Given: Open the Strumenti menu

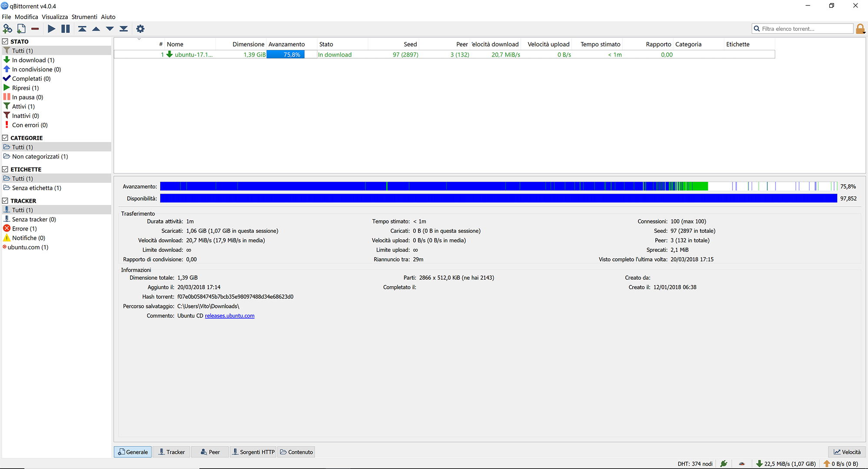Looking at the screenshot, I should tap(84, 17).
